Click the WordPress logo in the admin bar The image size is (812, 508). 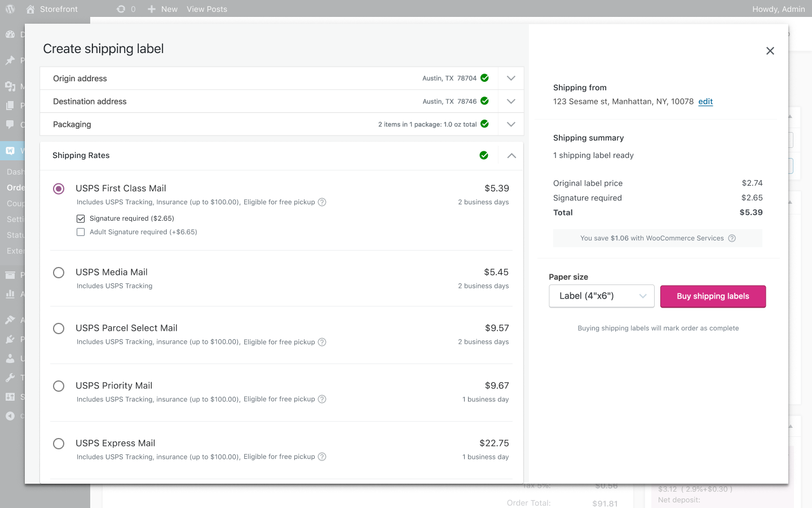click(x=10, y=9)
